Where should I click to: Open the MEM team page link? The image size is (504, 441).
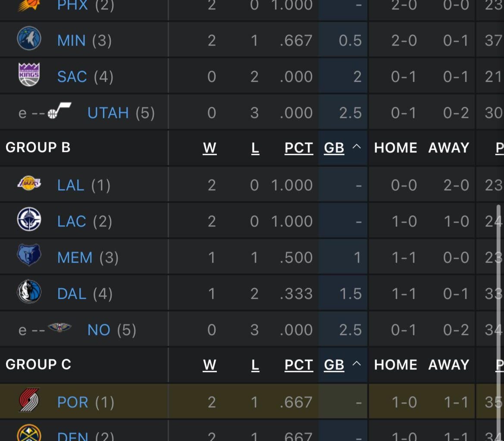[74, 257]
